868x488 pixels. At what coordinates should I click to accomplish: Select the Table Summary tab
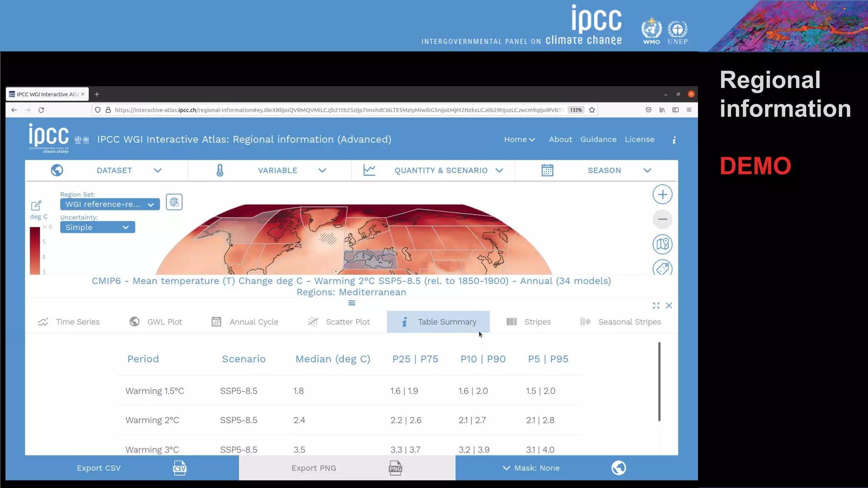(438, 322)
